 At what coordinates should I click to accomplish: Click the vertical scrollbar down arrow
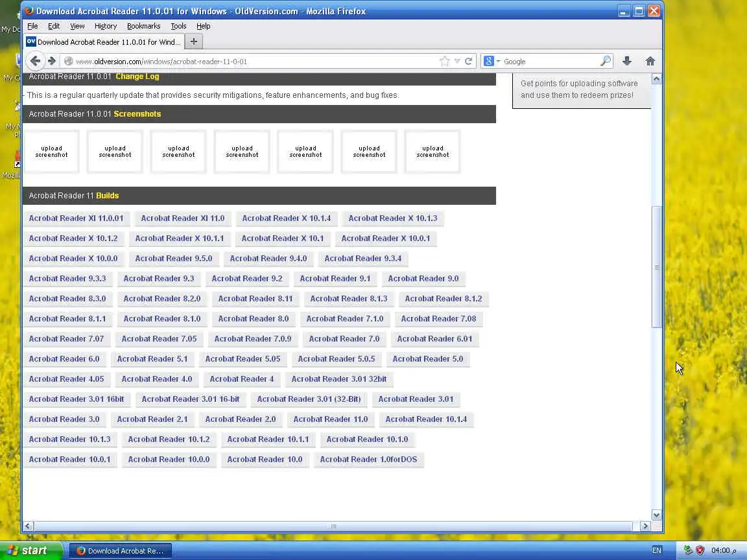point(656,515)
